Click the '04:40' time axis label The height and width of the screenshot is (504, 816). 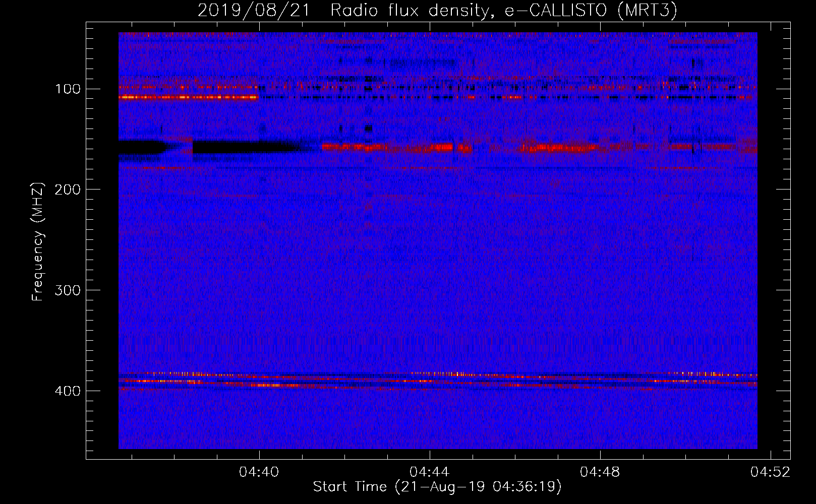click(x=259, y=472)
